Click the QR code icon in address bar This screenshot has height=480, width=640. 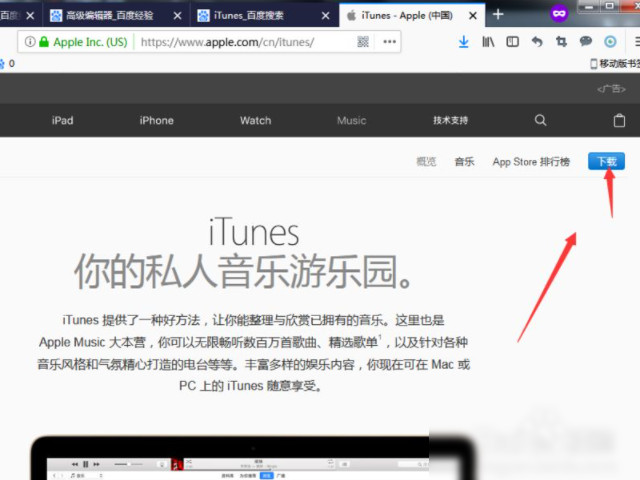coord(363,42)
